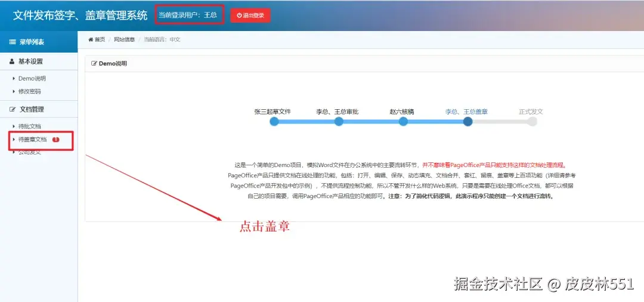Open the 待盖章文档 sidebar item
Screen dimensions: 644x302
[32, 139]
